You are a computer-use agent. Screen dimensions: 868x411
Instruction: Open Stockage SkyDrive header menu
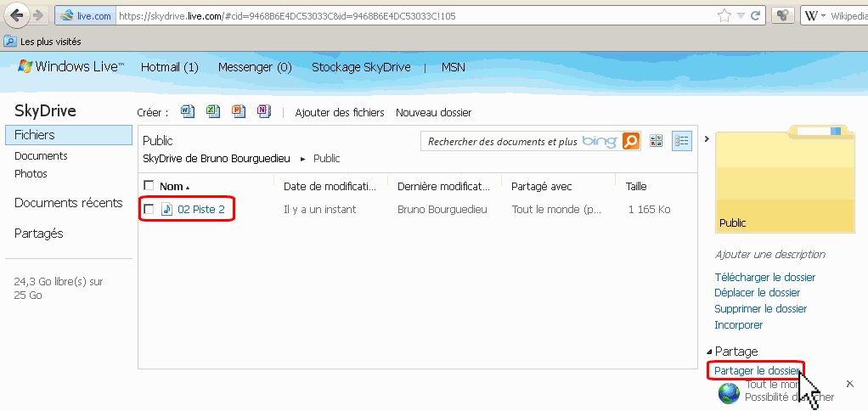(x=361, y=67)
